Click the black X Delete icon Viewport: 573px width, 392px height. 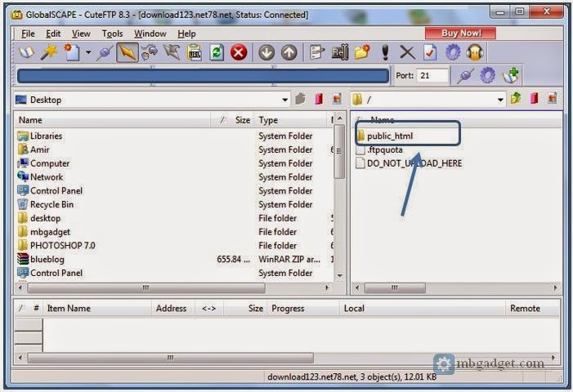[407, 52]
